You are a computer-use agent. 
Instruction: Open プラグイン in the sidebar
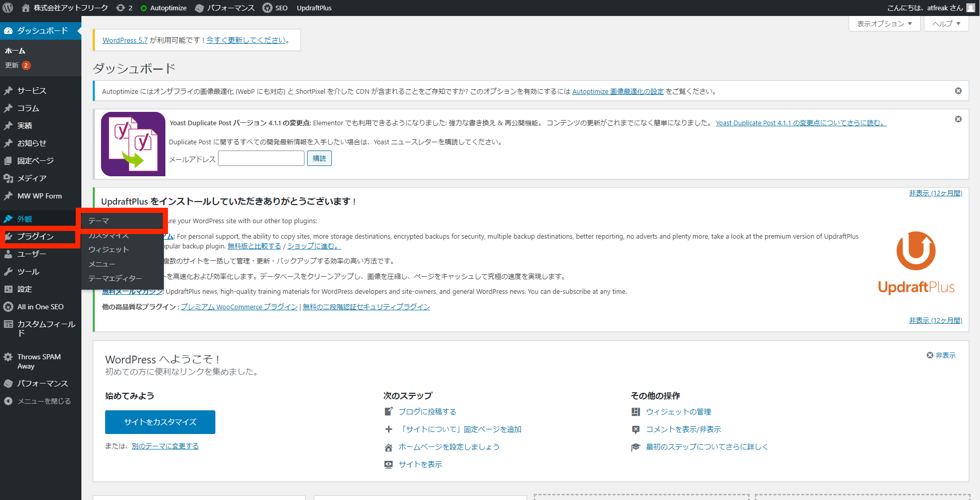pyautogui.click(x=38, y=237)
